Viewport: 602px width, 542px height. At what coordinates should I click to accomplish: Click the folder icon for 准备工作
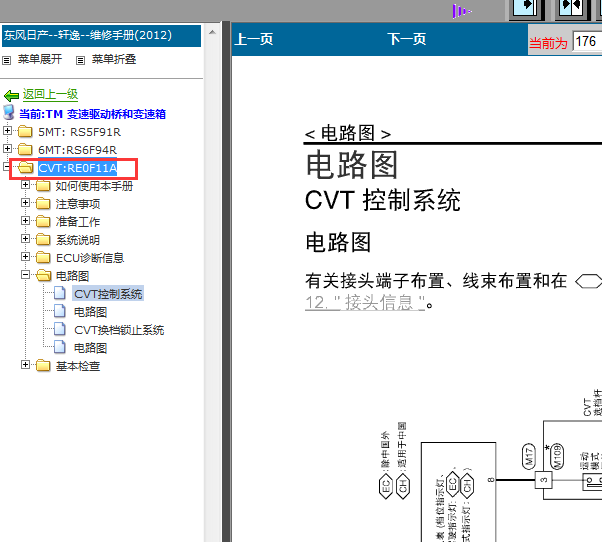(43, 221)
